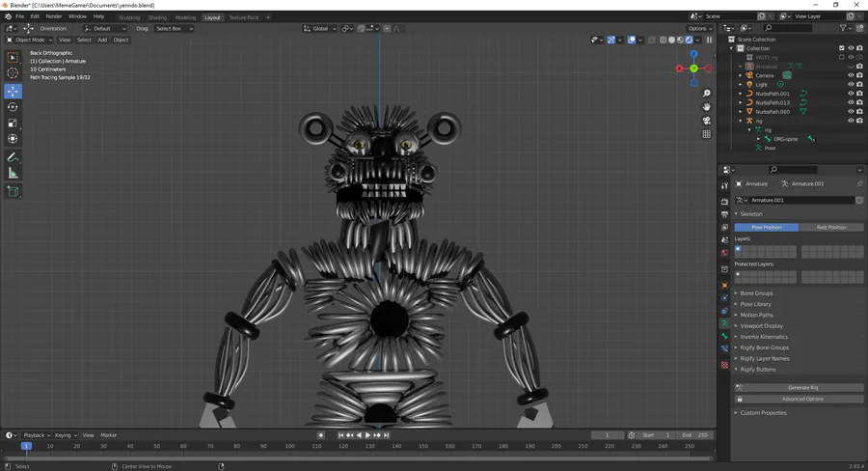The image size is (868, 471).
Task: Open the Render menu
Action: pos(54,16)
